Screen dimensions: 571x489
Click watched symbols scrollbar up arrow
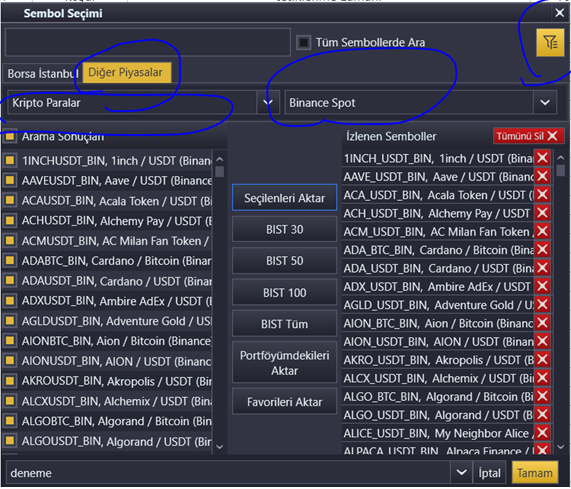point(561,158)
